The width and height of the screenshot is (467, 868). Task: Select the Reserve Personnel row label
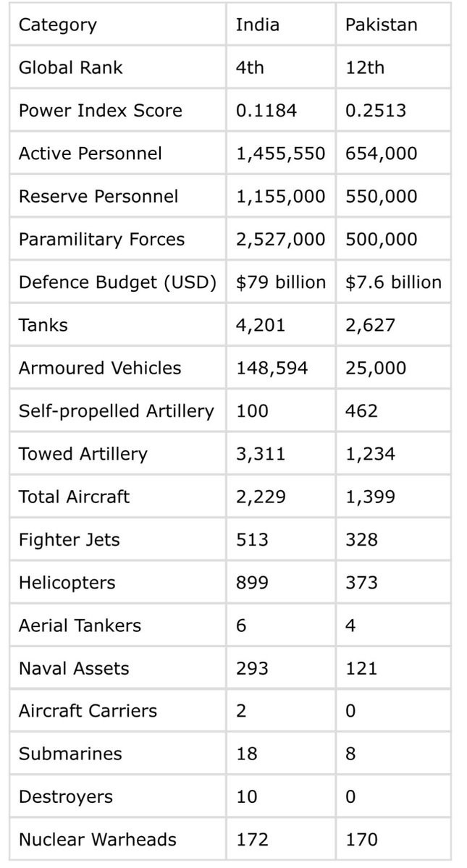[x=98, y=196]
